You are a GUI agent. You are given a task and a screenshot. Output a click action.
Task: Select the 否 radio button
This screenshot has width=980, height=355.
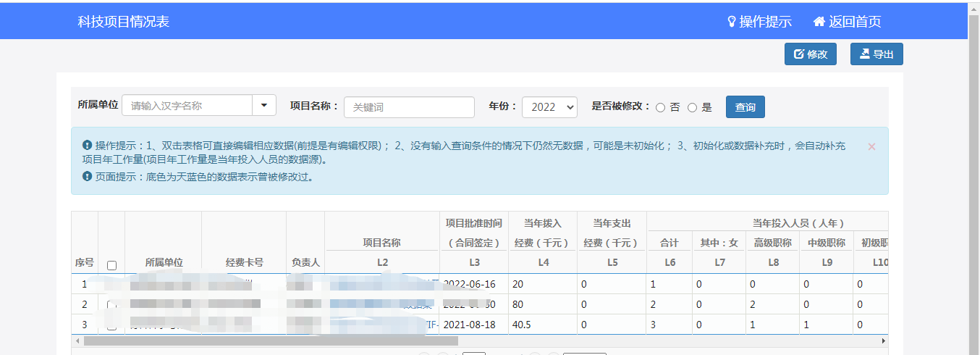pos(660,107)
